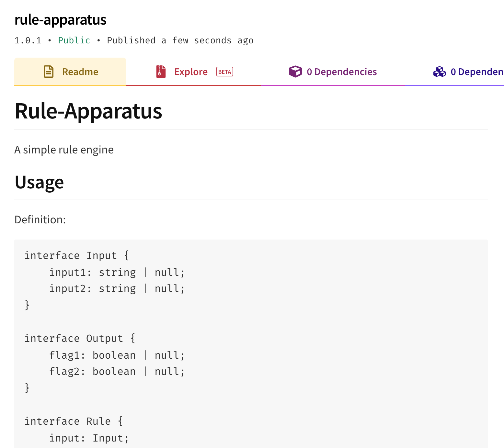The image size is (504, 448).
Task: Click the Rule-Apparatus readme heading
Action: click(88, 111)
